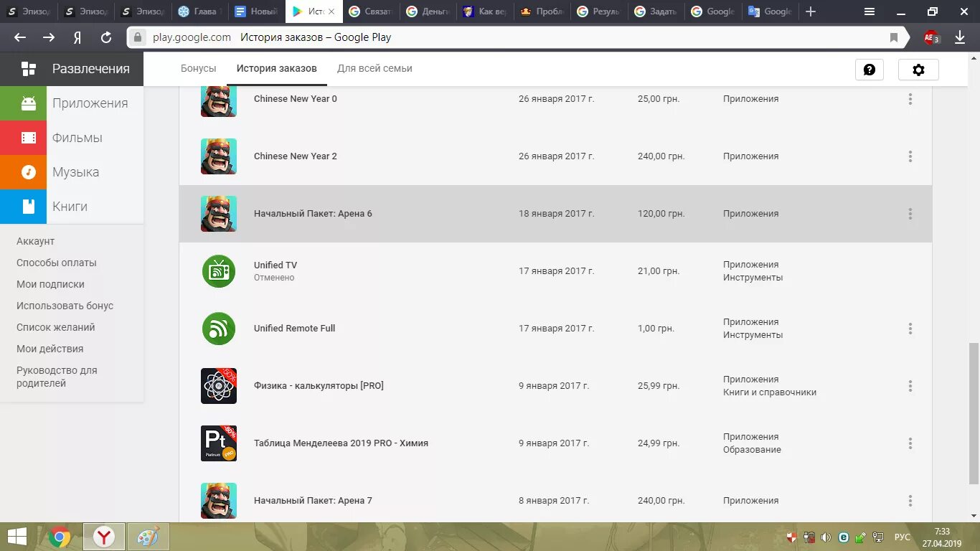
Task: Go forward with browser forward arrow
Action: [x=49, y=37]
